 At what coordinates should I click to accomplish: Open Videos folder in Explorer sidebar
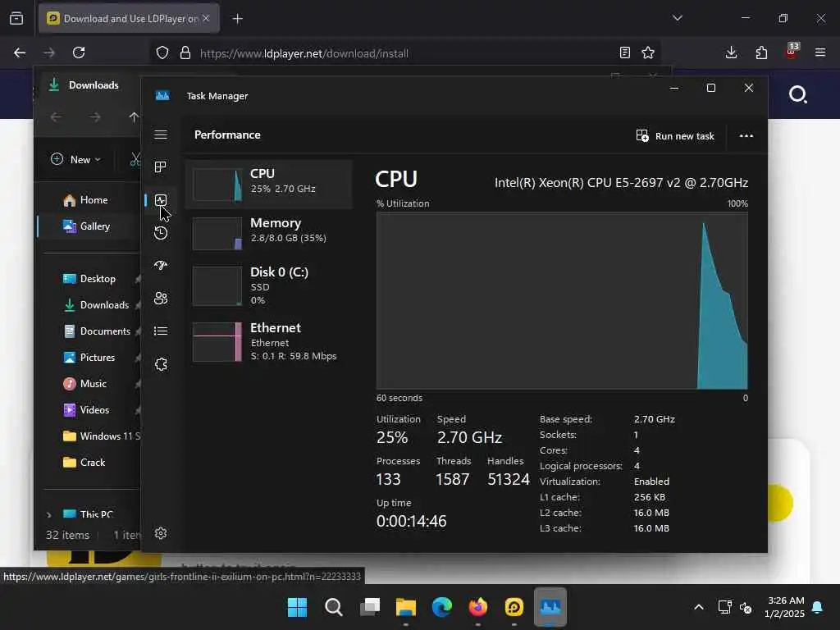tap(86, 410)
